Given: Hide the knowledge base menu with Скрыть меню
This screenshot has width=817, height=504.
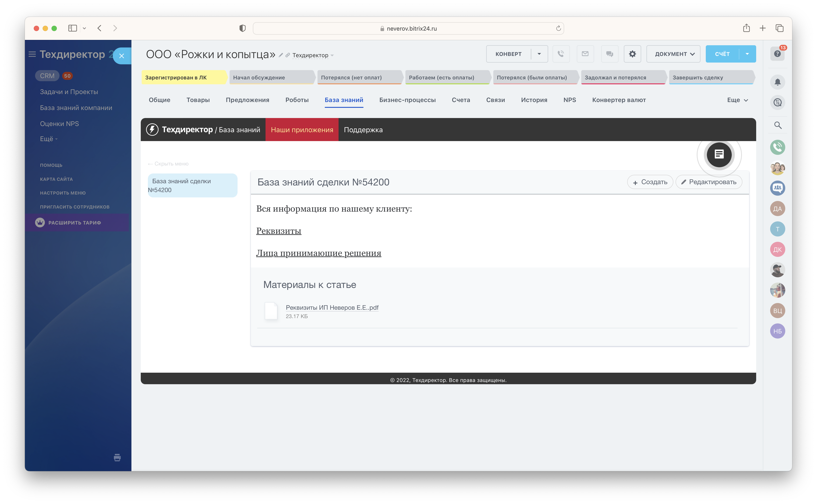Looking at the screenshot, I should pos(169,164).
